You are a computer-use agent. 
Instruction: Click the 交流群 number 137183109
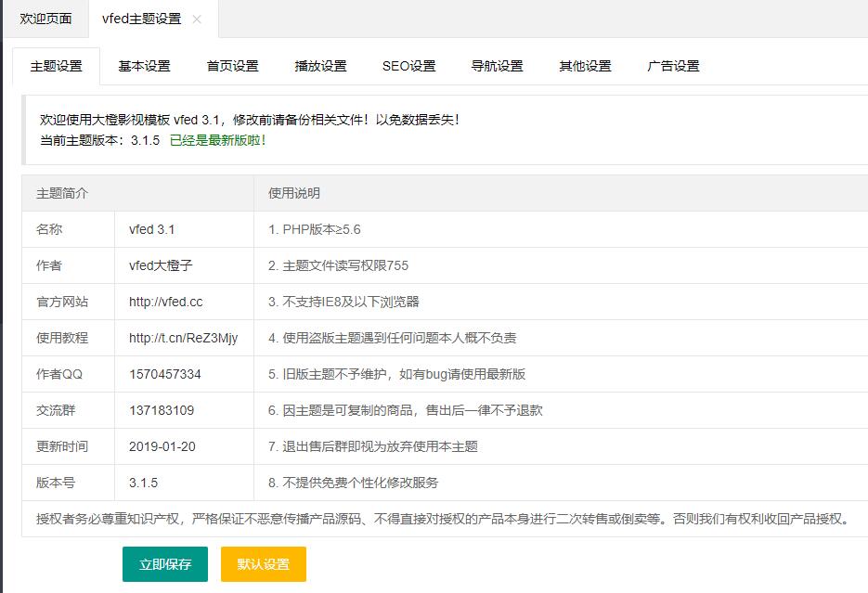[162, 410]
